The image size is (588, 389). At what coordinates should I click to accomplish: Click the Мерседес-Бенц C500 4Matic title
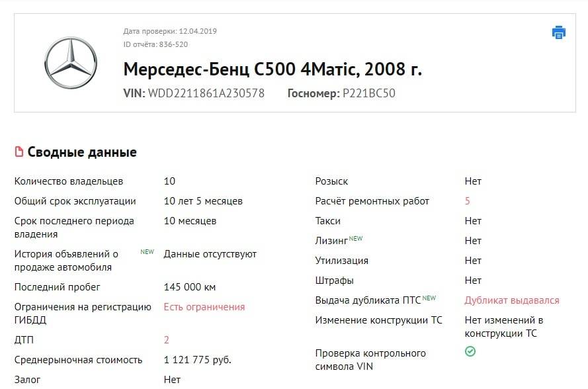tap(273, 69)
